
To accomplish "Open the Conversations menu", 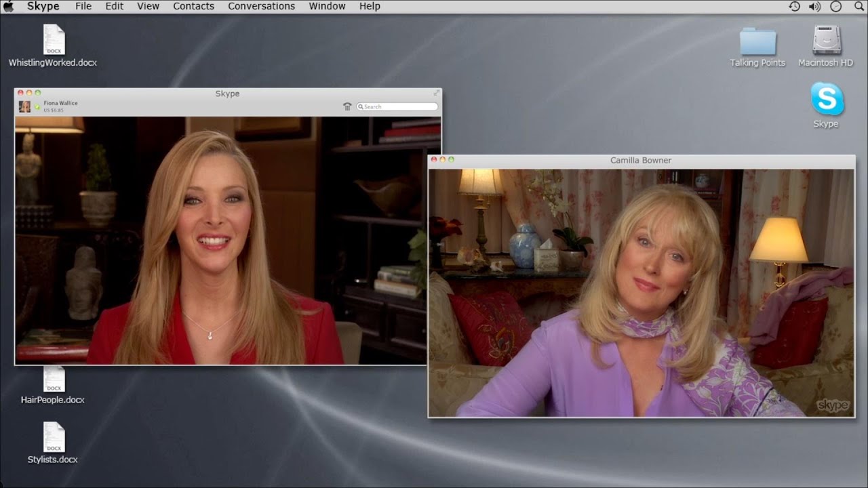I will point(261,6).
